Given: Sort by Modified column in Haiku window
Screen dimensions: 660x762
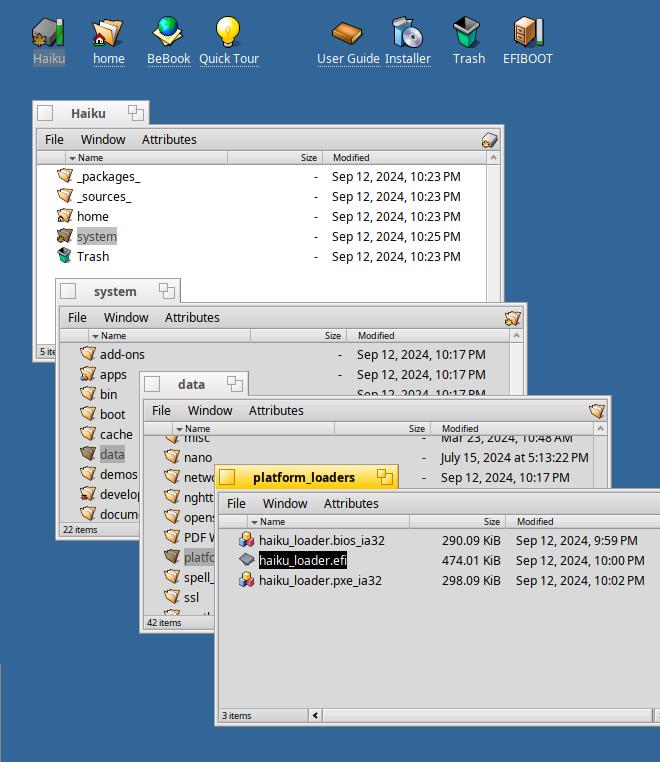Looking at the screenshot, I should (x=404, y=157).
